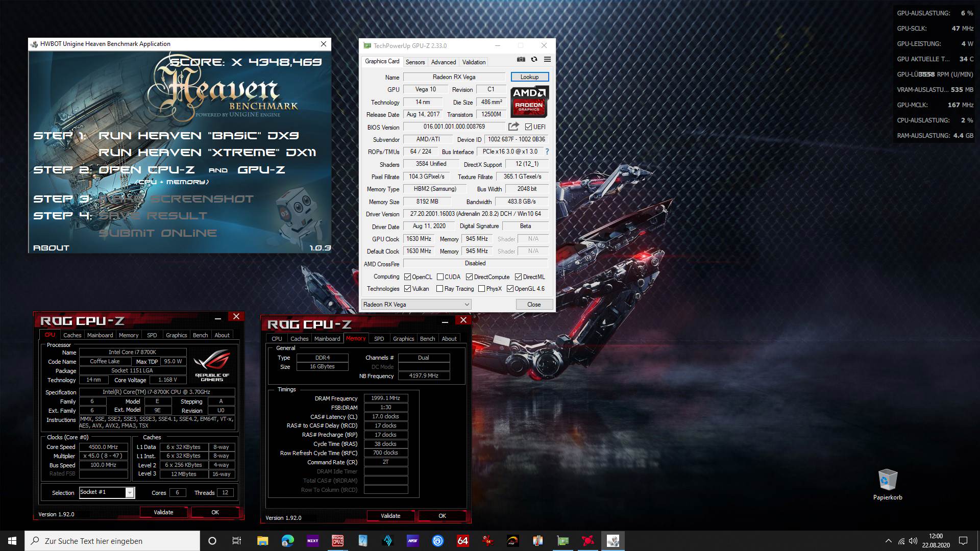The width and height of the screenshot is (980, 551).
Task: Toggle PhysX checkbox
Action: pyautogui.click(x=481, y=289)
